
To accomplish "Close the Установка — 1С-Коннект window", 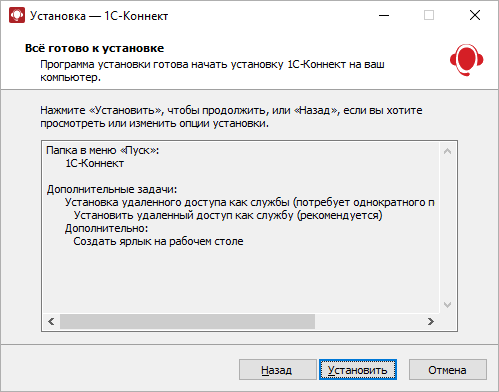I will coord(475,15).
